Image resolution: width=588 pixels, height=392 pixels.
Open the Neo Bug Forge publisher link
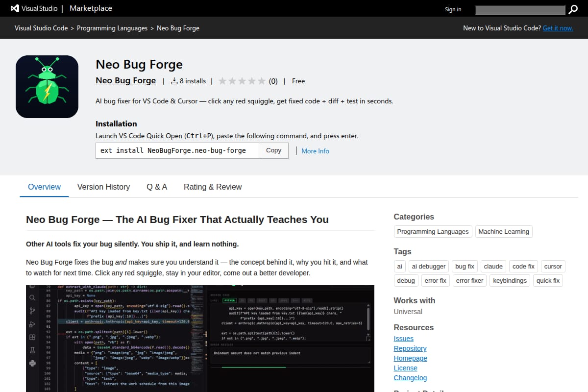(x=125, y=80)
